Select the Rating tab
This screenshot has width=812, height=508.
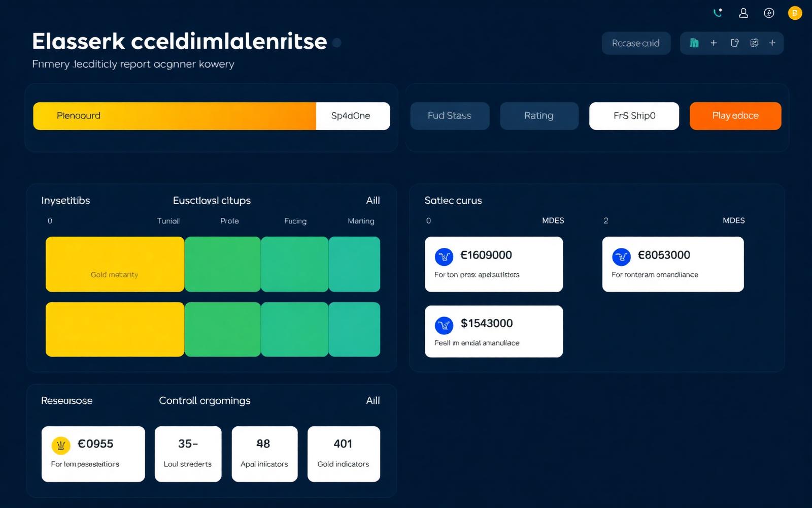pos(539,116)
